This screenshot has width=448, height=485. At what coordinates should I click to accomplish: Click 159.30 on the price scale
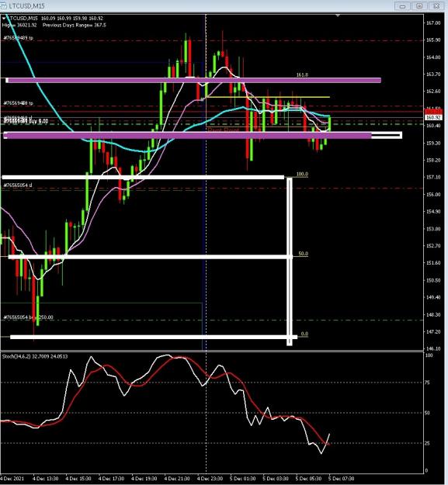pos(433,144)
